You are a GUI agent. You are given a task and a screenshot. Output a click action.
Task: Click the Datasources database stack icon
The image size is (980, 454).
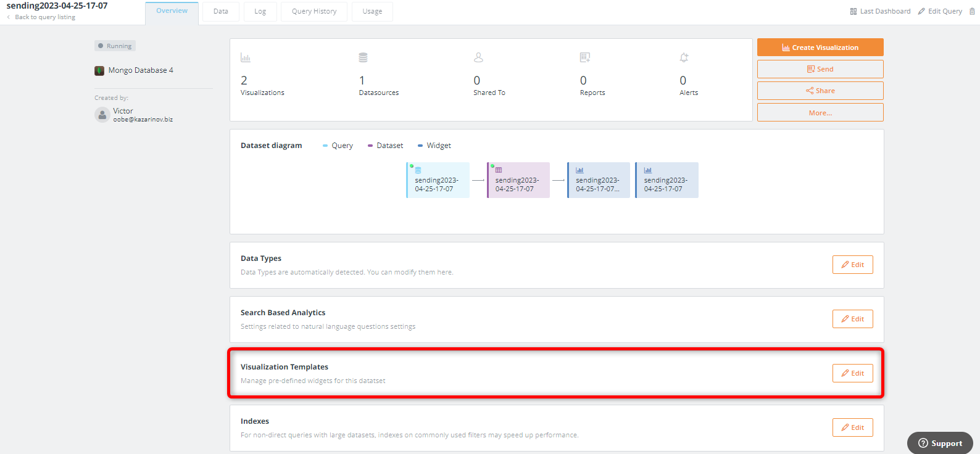click(x=363, y=57)
